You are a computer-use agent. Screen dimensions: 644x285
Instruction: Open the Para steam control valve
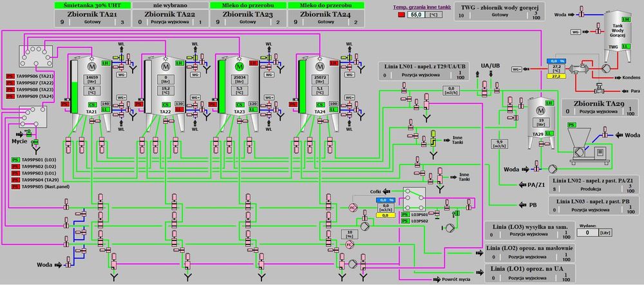tap(598, 88)
